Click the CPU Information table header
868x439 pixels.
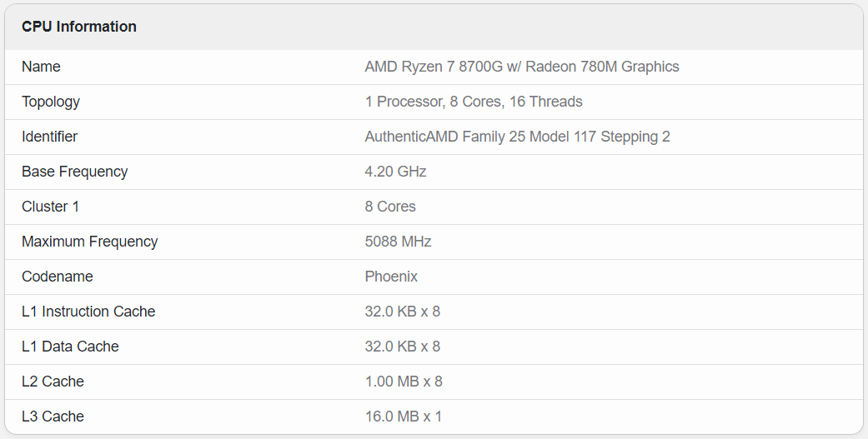(x=79, y=27)
